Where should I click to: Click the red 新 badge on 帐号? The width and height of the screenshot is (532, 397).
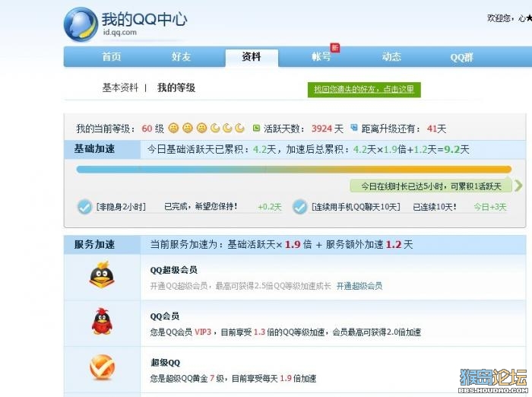[x=335, y=48]
